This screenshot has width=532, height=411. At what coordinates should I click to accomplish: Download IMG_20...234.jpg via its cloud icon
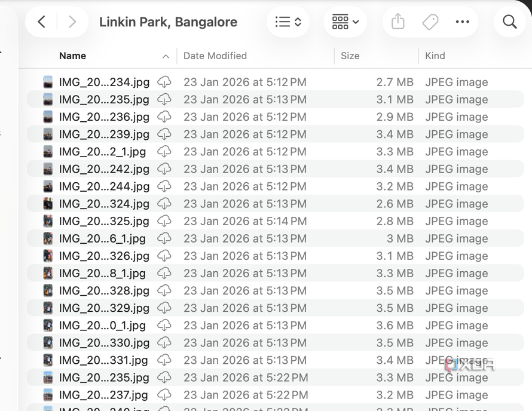coord(164,82)
